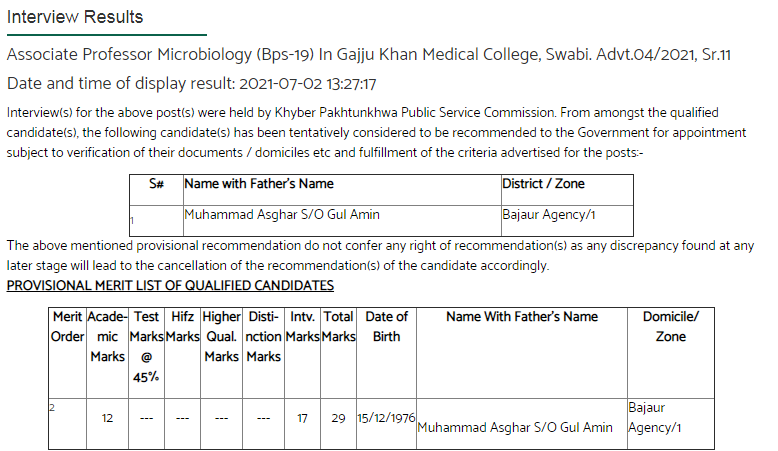
Task: Click the Interview Results heading
Action: click(75, 17)
